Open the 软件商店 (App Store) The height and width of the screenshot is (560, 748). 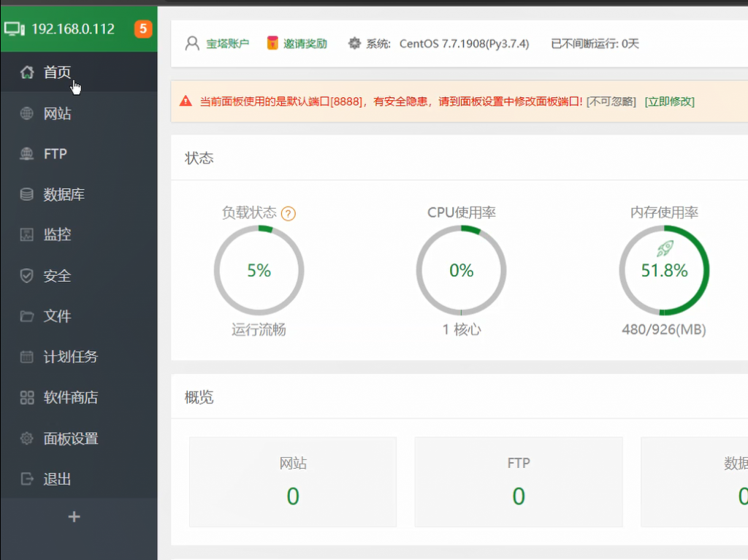tap(67, 398)
